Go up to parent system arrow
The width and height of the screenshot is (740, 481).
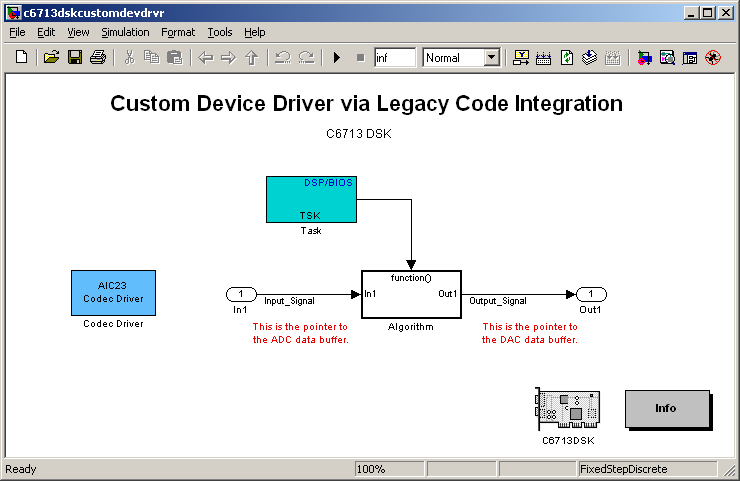pyautogui.click(x=252, y=58)
